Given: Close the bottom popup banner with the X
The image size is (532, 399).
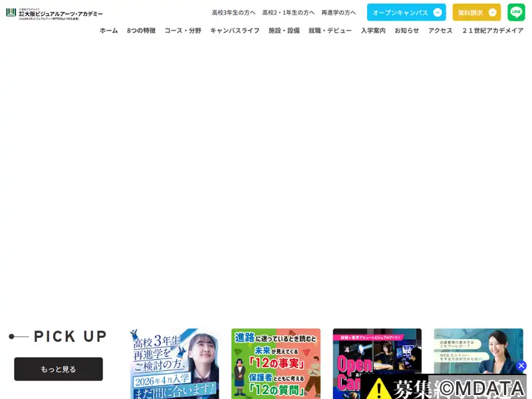Looking at the screenshot, I should tap(521, 366).
